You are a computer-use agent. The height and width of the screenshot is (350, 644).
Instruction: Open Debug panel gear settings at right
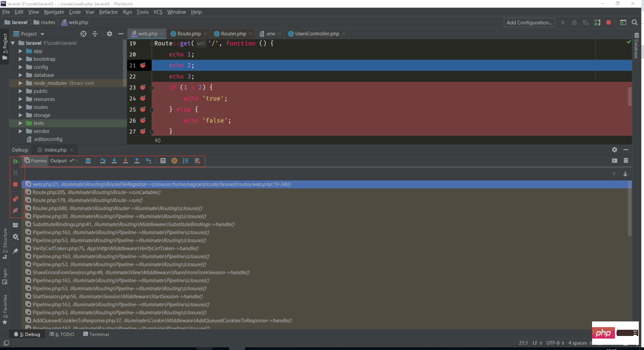(x=614, y=150)
